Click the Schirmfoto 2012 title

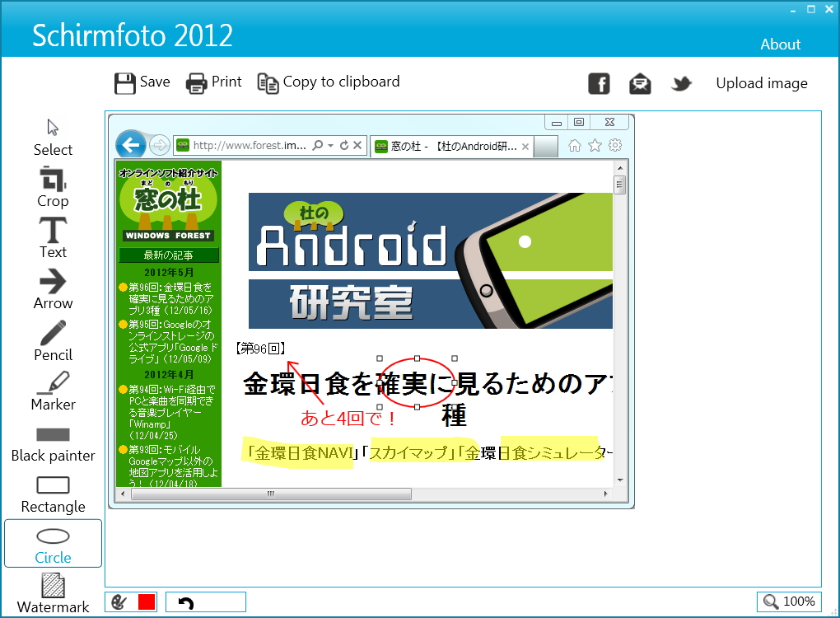(133, 36)
